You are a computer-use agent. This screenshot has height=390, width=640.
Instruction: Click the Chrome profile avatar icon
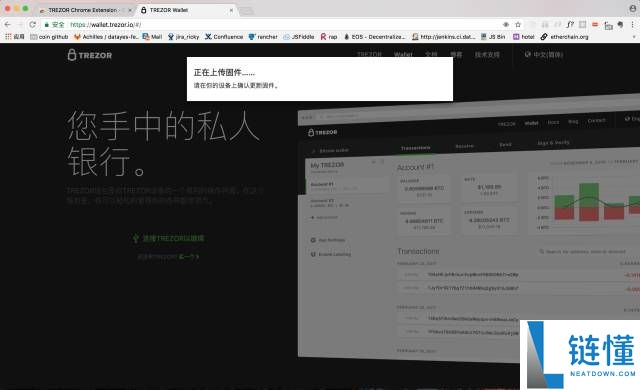pyautogui.click(x=633, y=8)
